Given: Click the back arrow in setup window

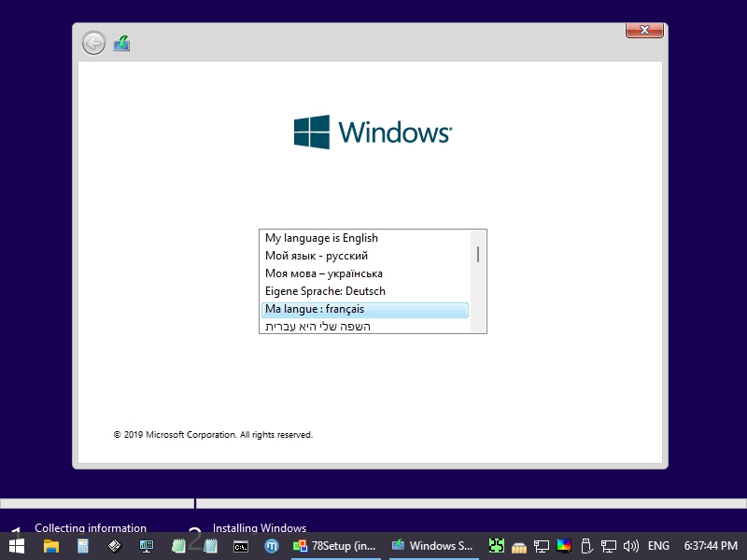Looking at the screenshot, I should click(93, 43).
